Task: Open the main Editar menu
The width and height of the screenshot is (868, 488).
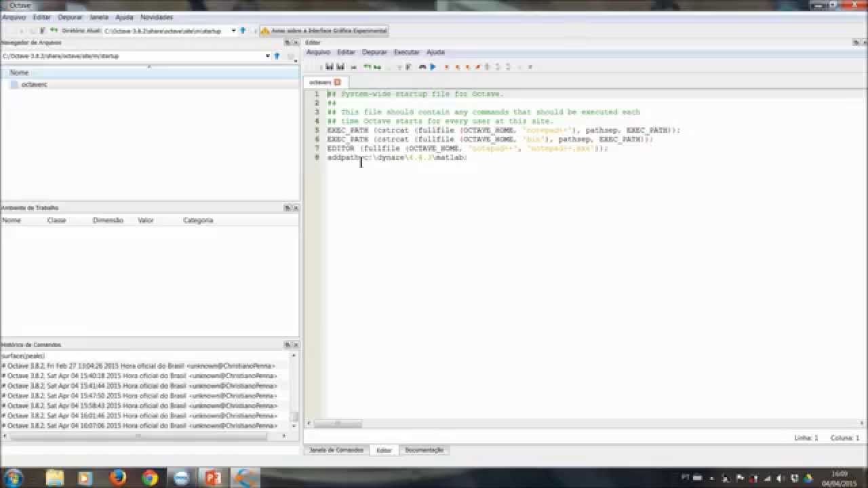Action: tap(42, 17)
